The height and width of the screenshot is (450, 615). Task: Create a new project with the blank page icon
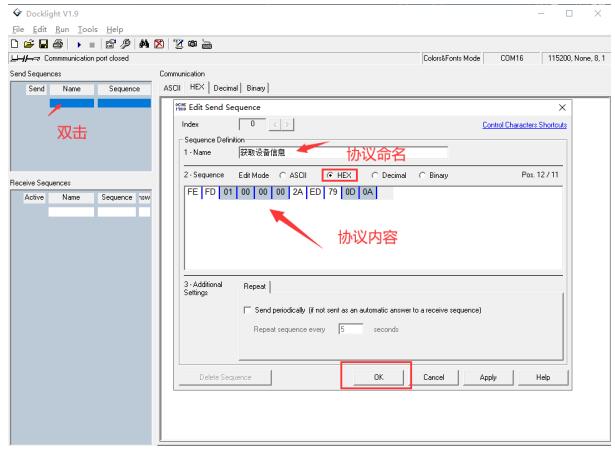tap(15, 44)
